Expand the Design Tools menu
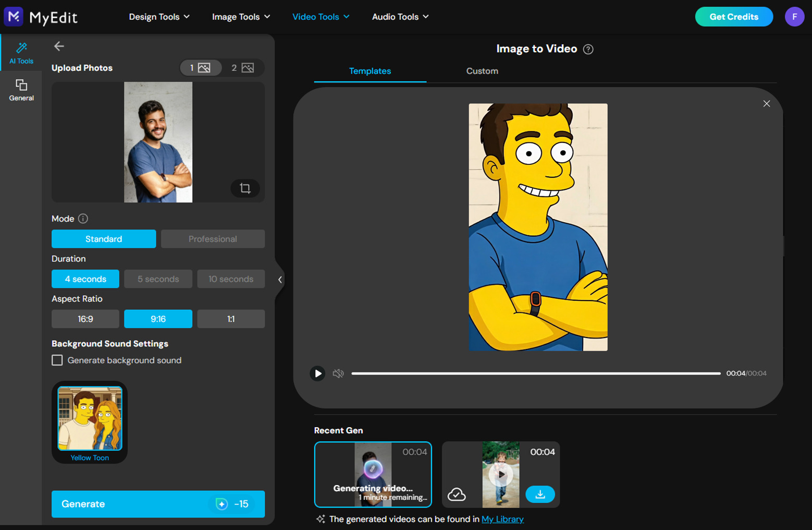Screen dimensions: 812x530 [x=159, y=16]
